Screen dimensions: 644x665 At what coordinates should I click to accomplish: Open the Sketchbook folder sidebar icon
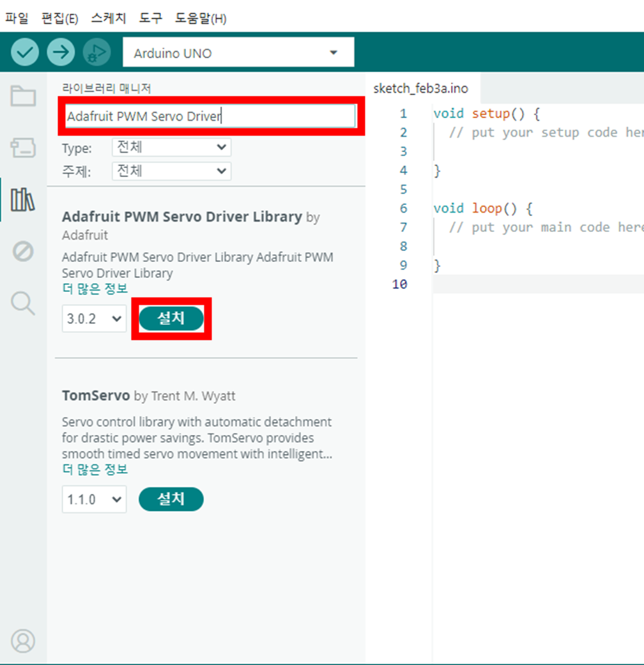point(23,96)
